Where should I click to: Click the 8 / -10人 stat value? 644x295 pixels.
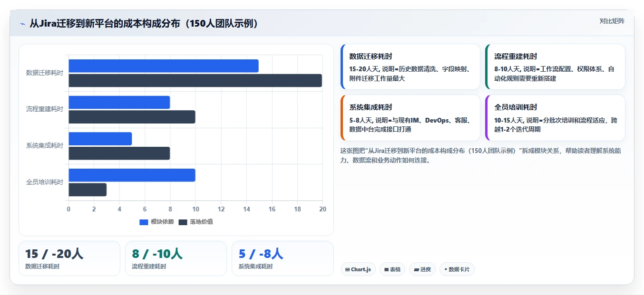(x=157, y=254)
